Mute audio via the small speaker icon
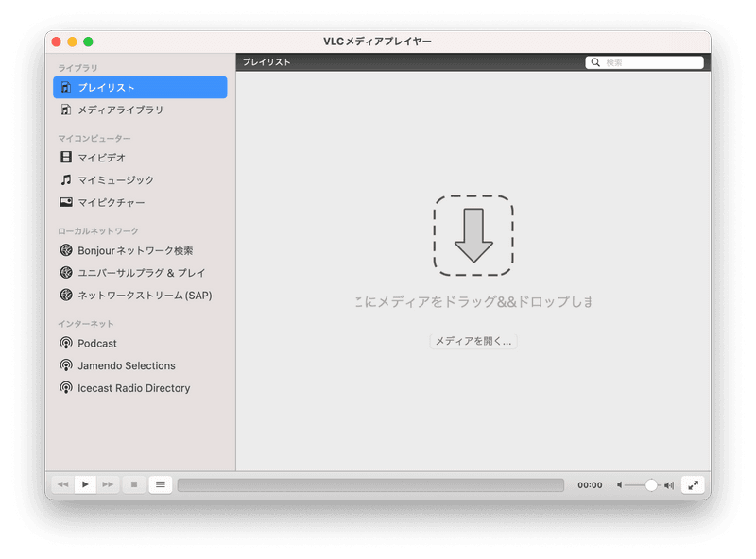The image size is (756, 559). (x=621, y=485)
